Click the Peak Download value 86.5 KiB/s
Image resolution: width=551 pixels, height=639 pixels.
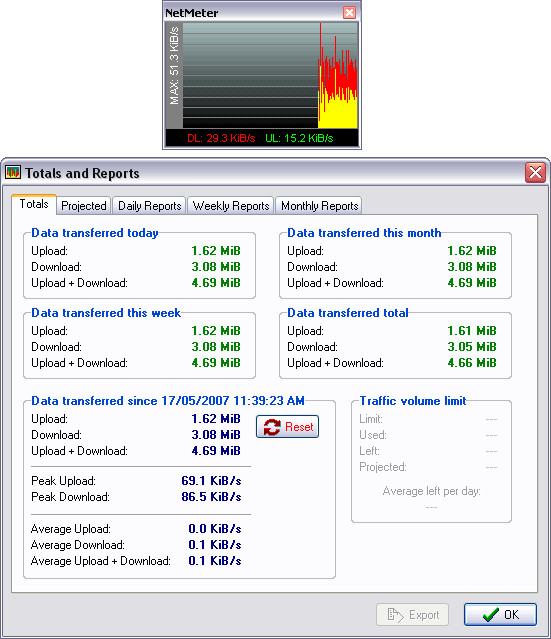(211, 497)
